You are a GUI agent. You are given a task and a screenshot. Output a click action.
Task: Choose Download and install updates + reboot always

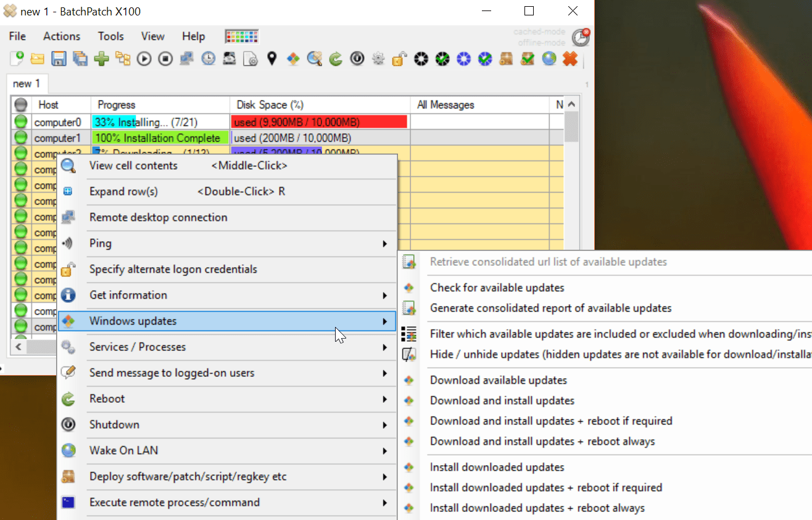(605, 442)
